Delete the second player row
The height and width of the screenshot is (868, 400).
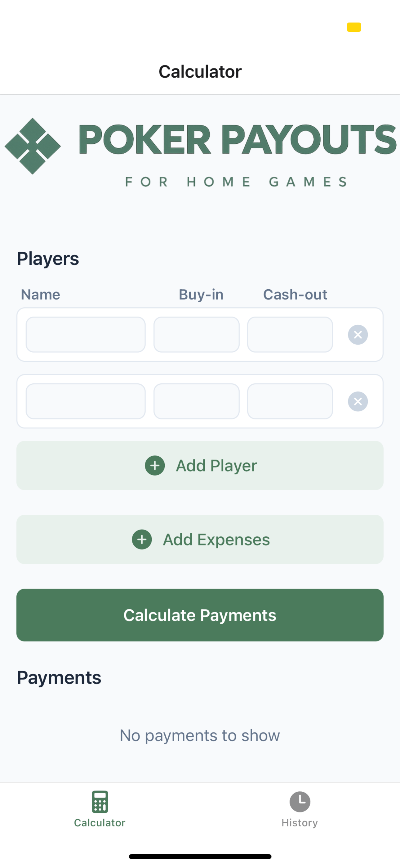(358, 401)
